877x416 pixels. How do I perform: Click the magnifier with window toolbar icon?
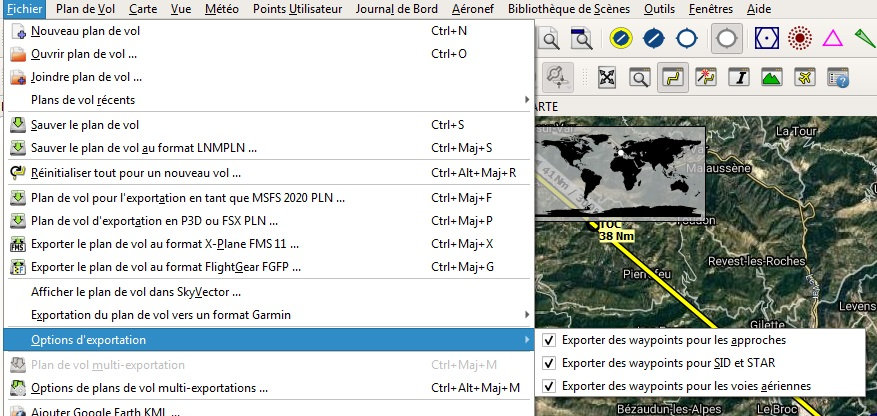(581, 39)
